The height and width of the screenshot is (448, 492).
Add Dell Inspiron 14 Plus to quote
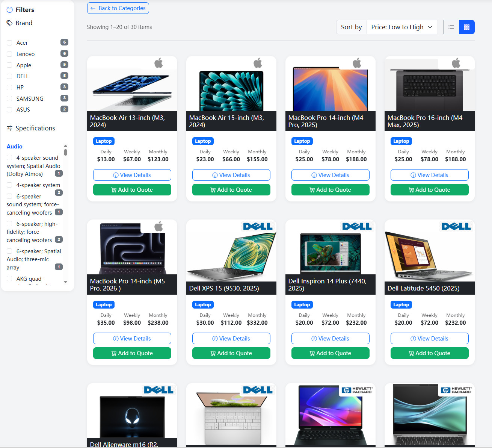click(331, 353)
